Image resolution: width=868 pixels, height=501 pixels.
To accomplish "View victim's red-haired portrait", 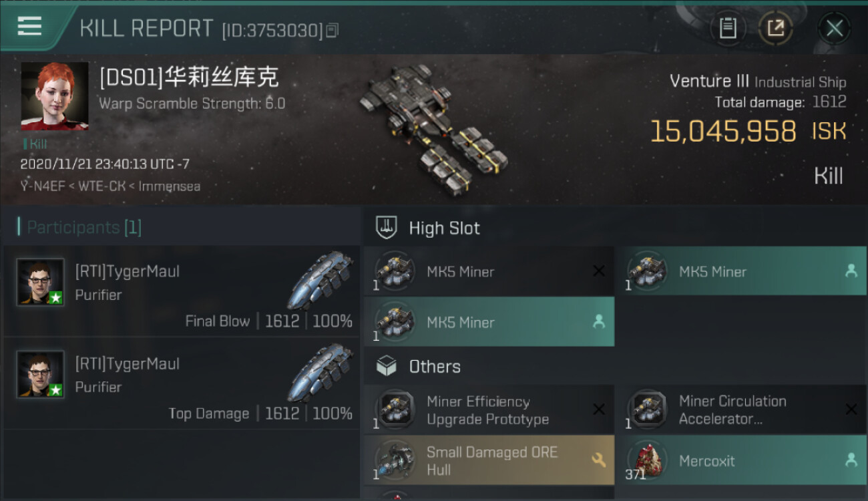I will 55,96.
